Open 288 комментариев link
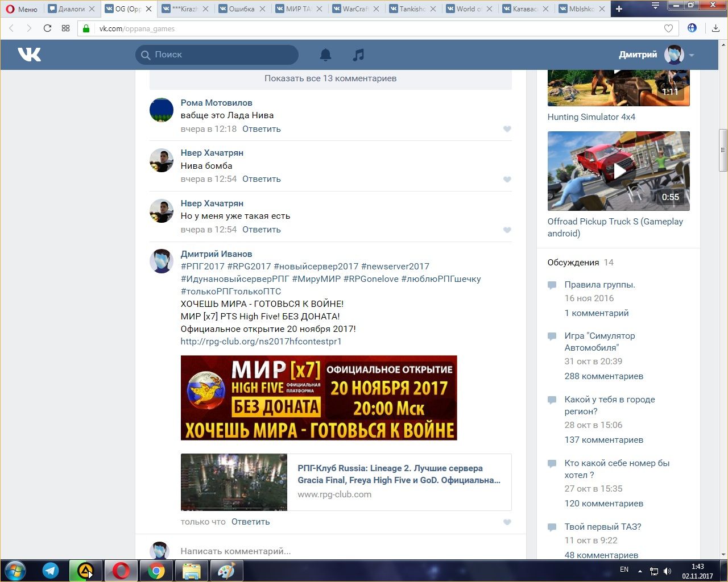 coord(604,376)
